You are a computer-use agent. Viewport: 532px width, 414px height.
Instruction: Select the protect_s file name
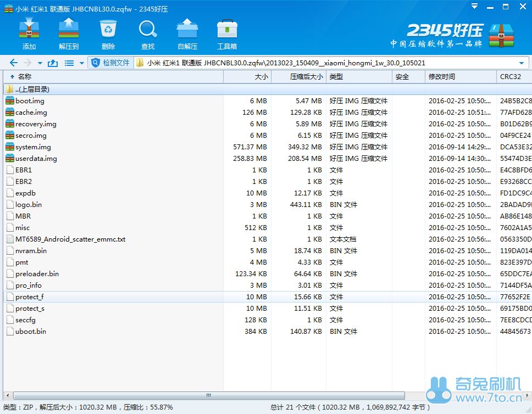30,309
